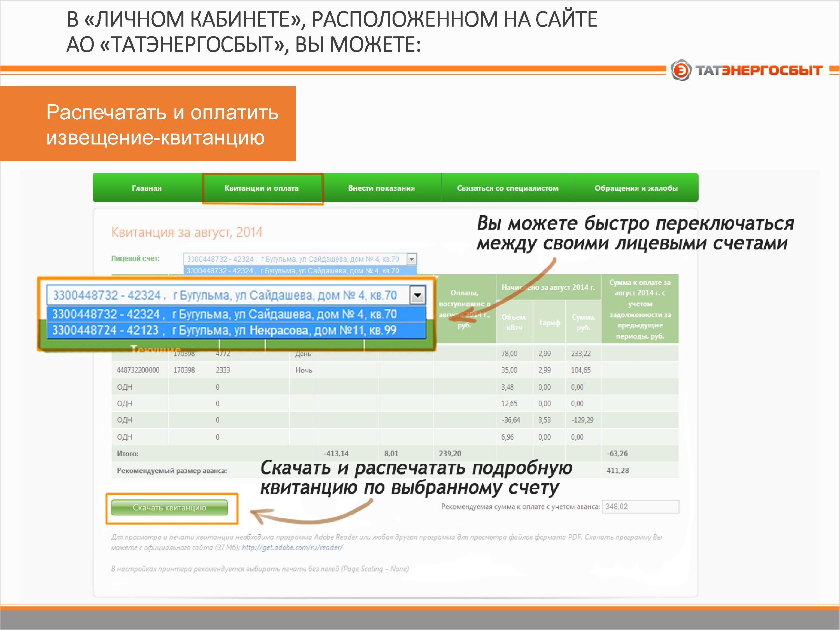The height and width of the screenshot is (630, 840).
Task: Click the total value -413,14
Action: 336,453
